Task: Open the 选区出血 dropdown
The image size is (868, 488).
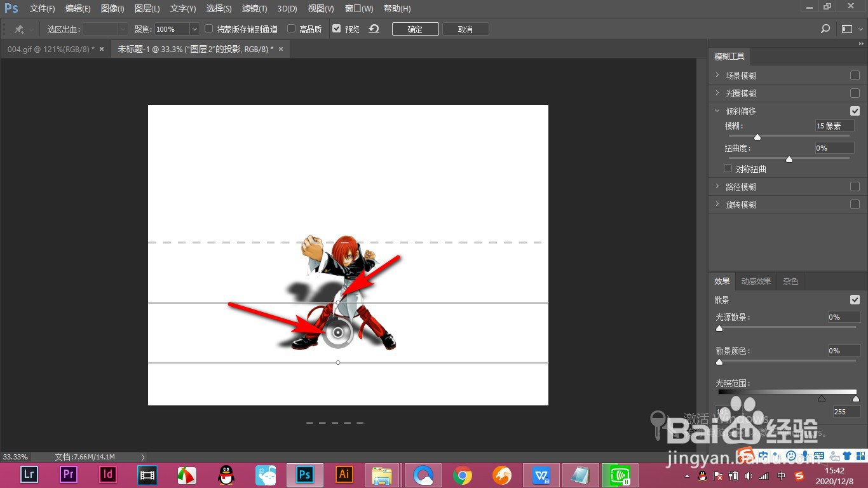Action: [x=123, y=29]
